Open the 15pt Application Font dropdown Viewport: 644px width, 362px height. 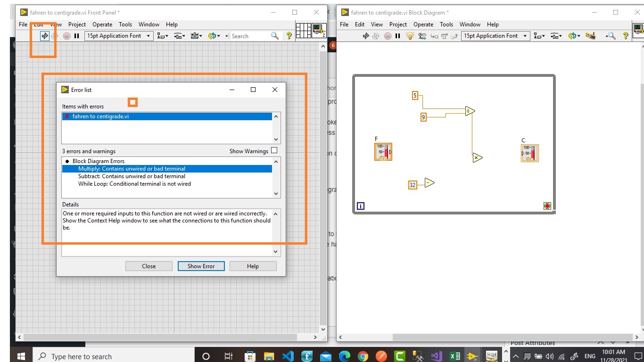[118, 35]
